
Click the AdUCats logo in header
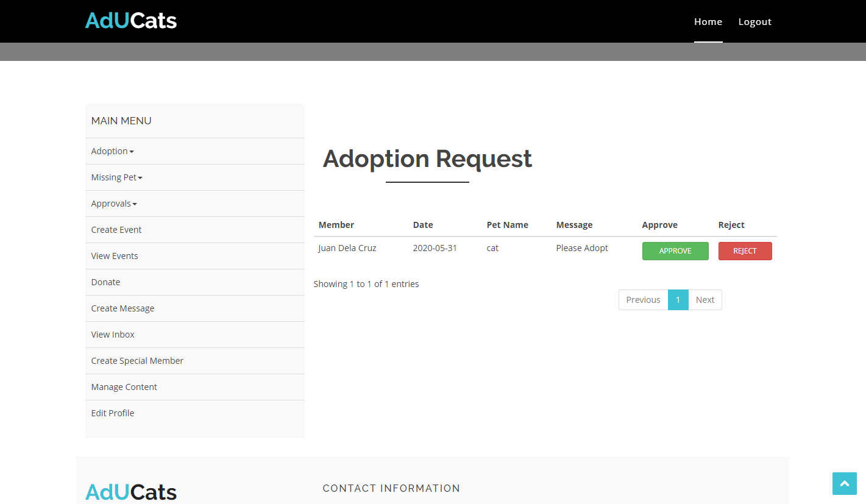[131, 21]
